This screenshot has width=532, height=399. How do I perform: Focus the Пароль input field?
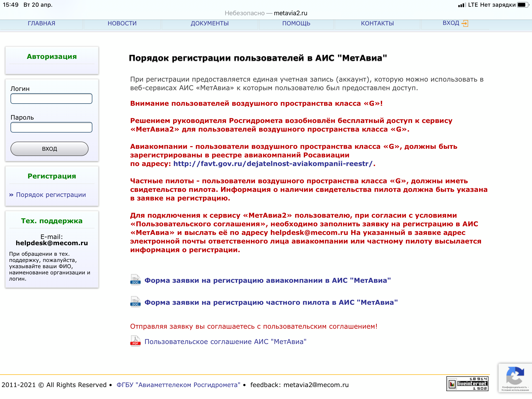(x=51, y=127)
